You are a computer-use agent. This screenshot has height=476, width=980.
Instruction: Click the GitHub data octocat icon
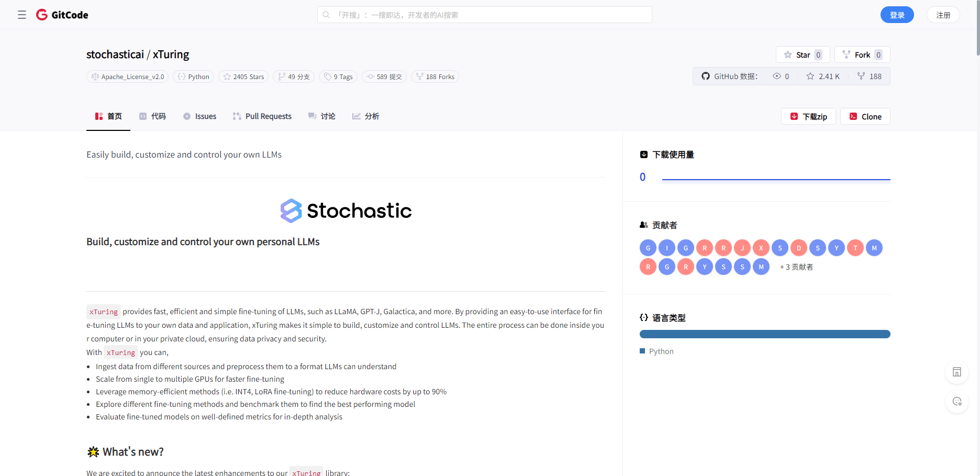click(x=706, y=76)
